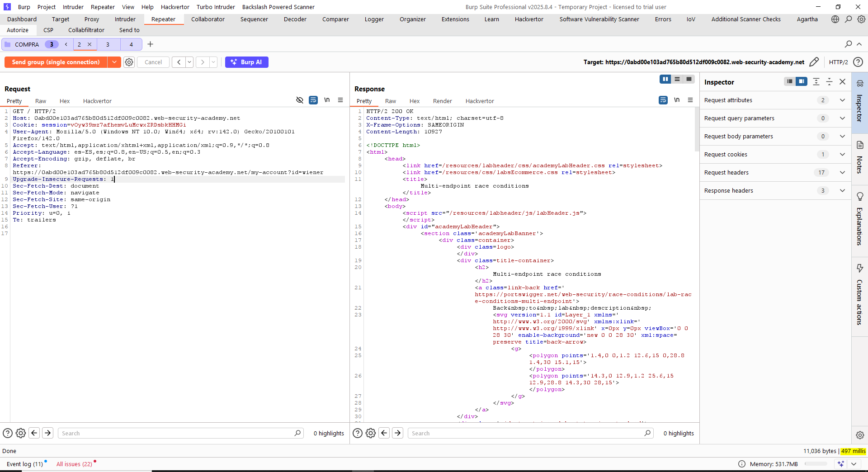
Task: Add a new Repeater tab with plus icon
Action: [151, 44]
